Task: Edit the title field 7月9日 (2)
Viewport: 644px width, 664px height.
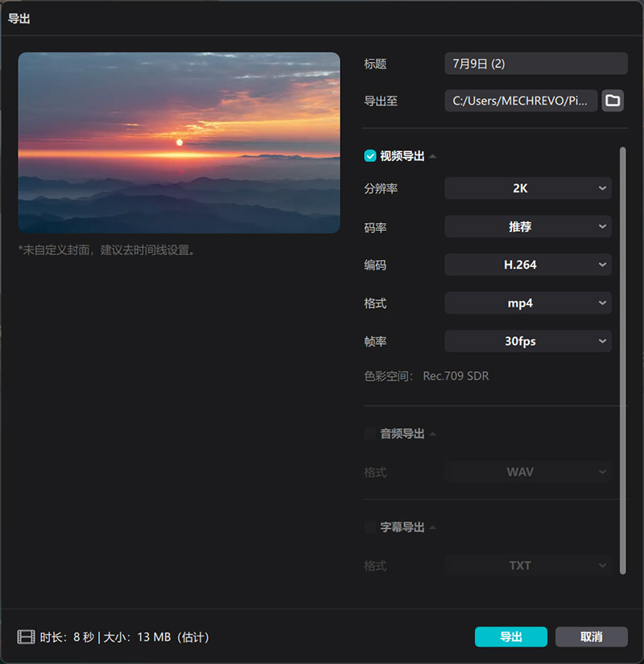Action: 535,64
